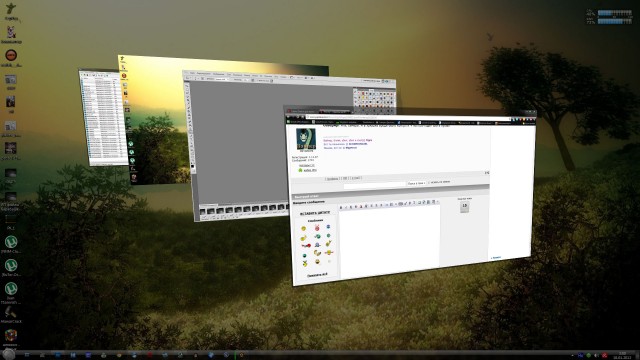The image size is (640, 360).
Task: Open the Windows Start orb
Action: 9,354
